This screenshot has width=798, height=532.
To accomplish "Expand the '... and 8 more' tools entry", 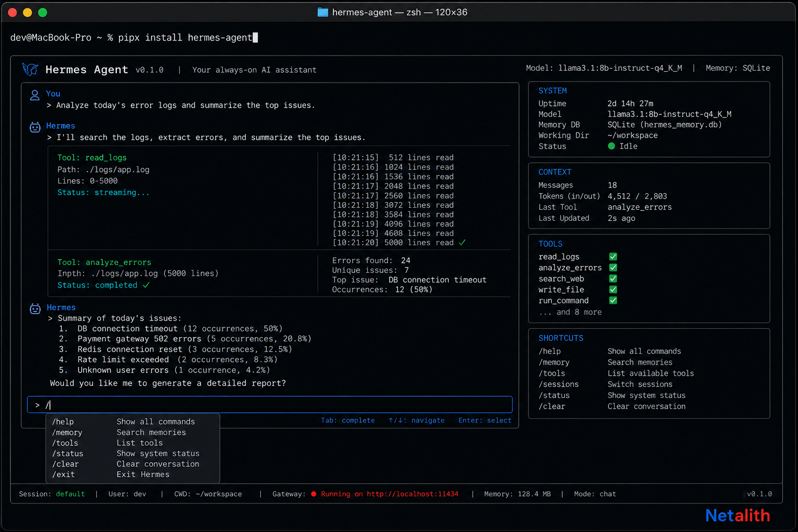I will point(570,312).
